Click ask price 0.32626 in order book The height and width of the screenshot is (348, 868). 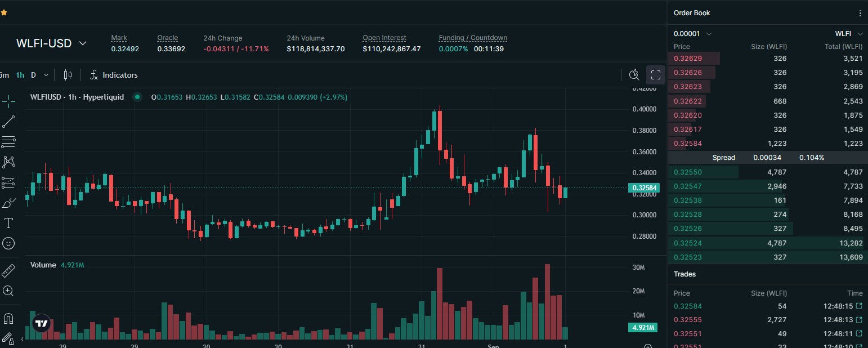coord(688,73)
